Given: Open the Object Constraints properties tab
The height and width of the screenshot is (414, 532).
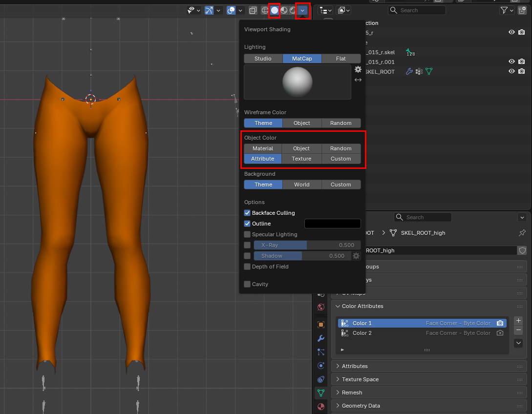Looking at the screenshot, I should tap(320, 379).
